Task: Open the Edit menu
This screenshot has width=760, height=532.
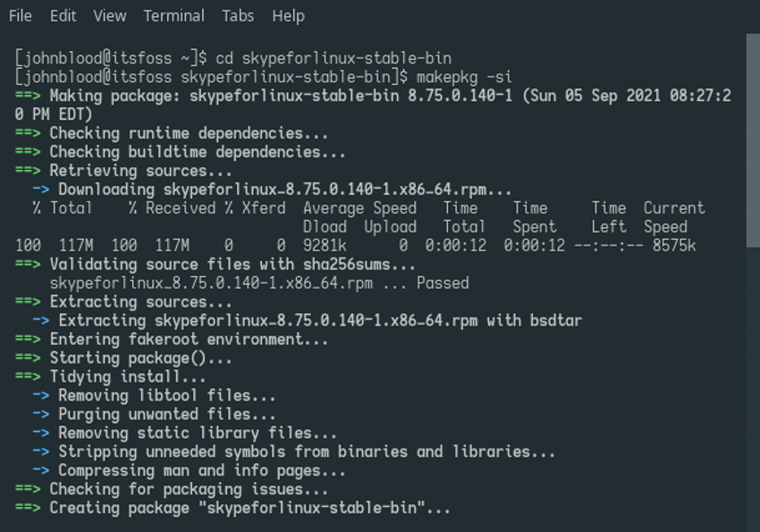Action: pyautogui.click(x=61, y=15)
